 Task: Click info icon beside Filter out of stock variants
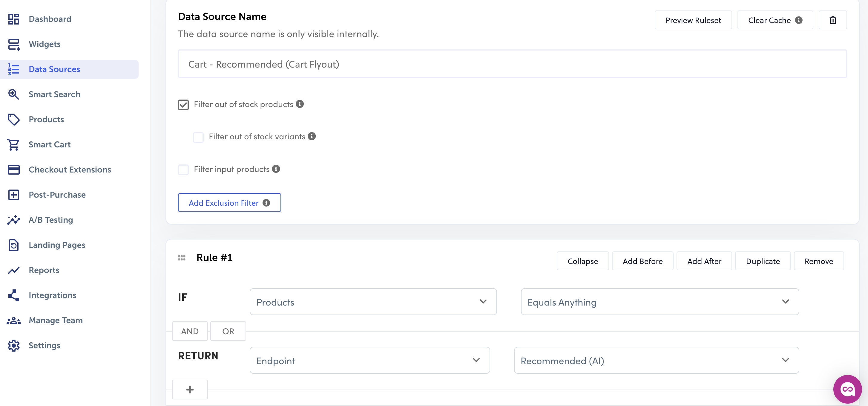coord(312,136)
